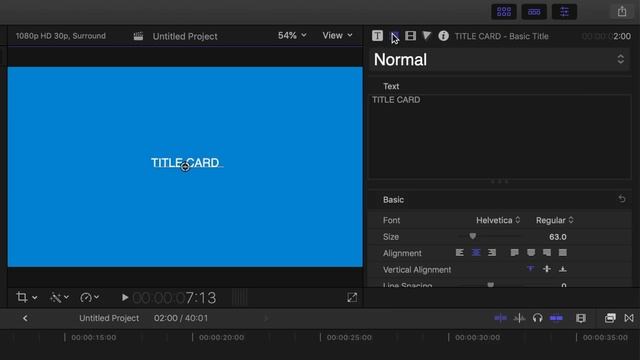Open the Helvetica font dropdown

(498, 220)
